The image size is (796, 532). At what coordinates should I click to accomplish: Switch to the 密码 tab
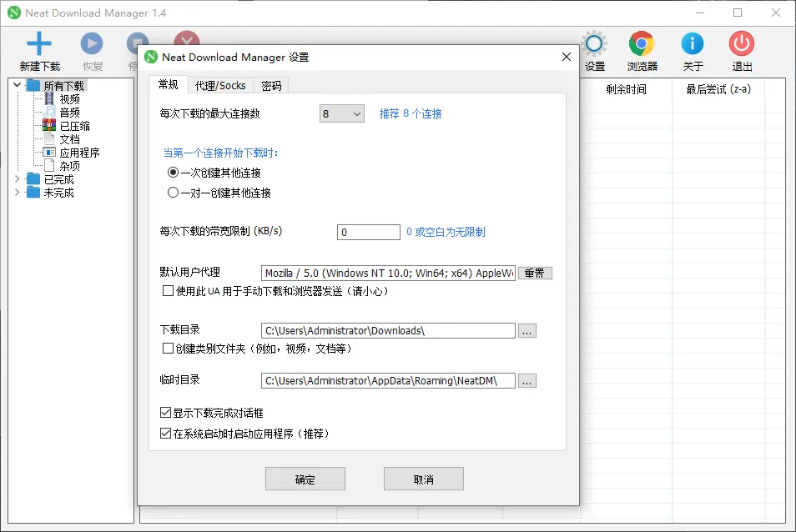272,86
